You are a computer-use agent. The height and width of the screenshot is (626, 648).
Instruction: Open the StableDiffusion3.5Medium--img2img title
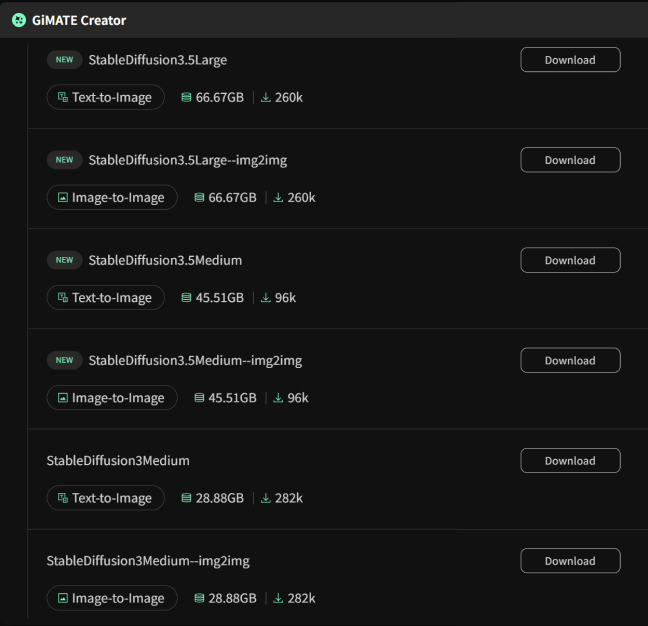(195, 360)
